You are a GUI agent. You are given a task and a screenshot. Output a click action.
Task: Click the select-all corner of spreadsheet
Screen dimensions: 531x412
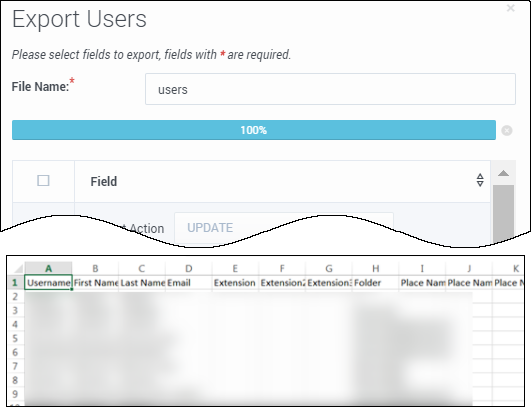(x=17, y=269)
